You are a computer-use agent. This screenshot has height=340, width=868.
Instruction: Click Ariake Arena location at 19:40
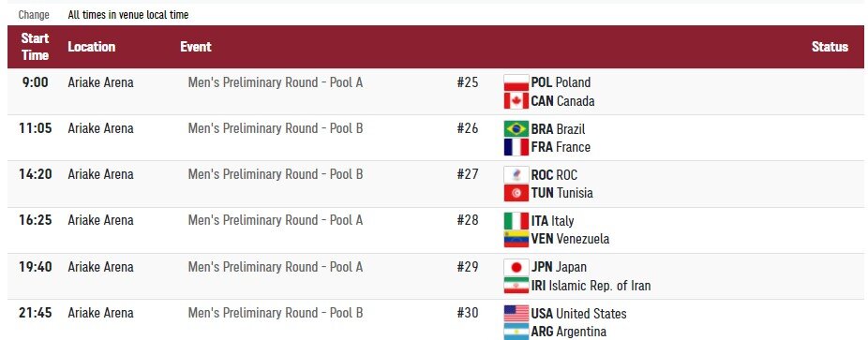pos(100,266)
